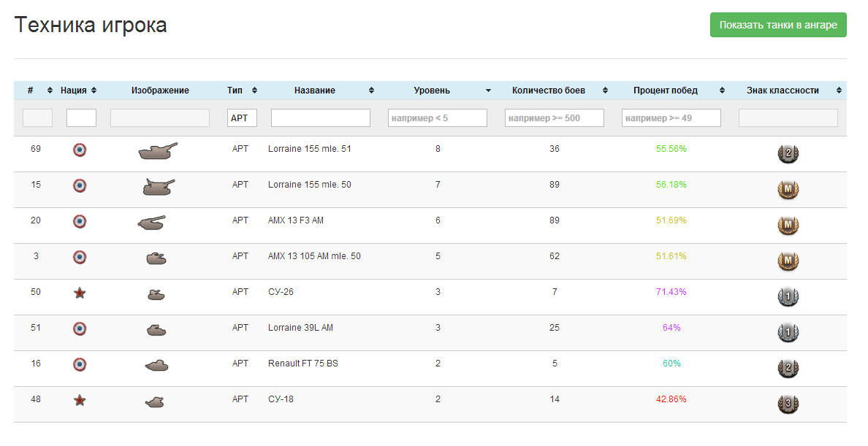
Task: Focus the Уровень filter input field
Action: click(437, 118)
